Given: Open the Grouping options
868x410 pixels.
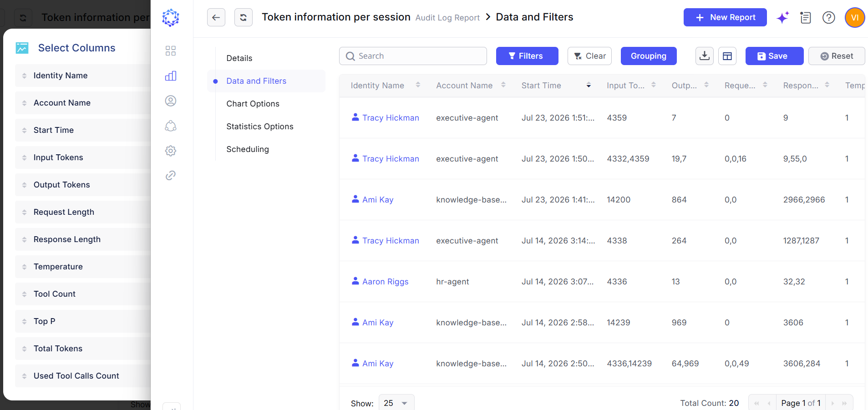Looking at the screenshot, I should pyautogui.click(x=649, y=56).
